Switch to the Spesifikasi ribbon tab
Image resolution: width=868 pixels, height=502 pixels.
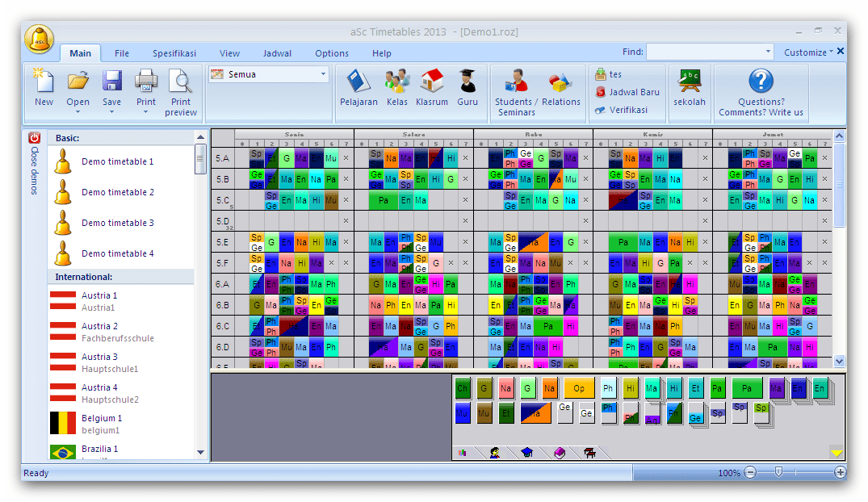(x=174, y=53)
